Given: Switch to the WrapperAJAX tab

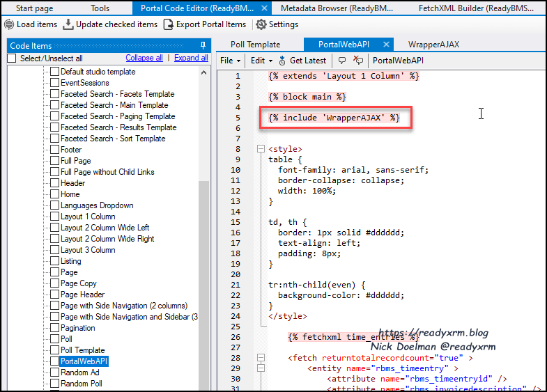Looking at the screenshot, I should pos(433,44).
